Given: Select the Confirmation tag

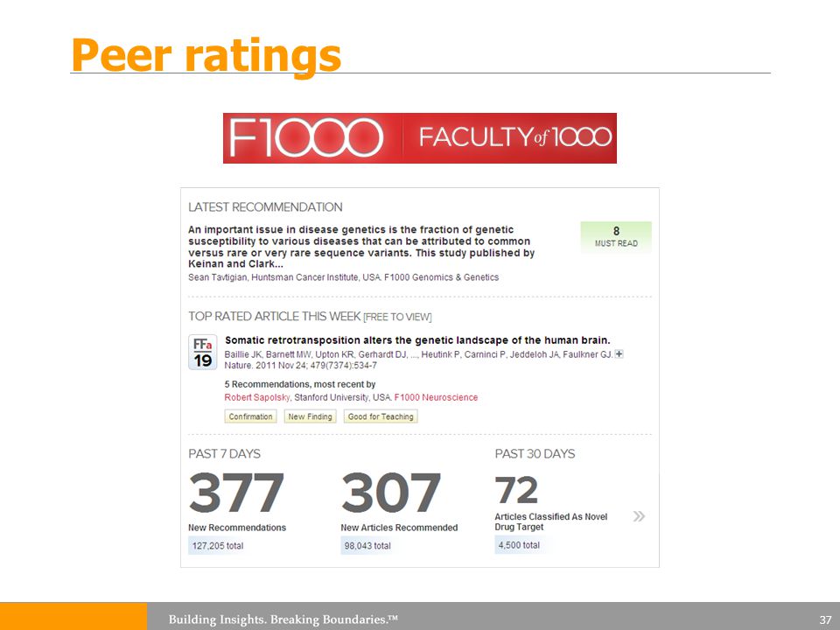Looking at the screenshot, I should coord(251,416).
